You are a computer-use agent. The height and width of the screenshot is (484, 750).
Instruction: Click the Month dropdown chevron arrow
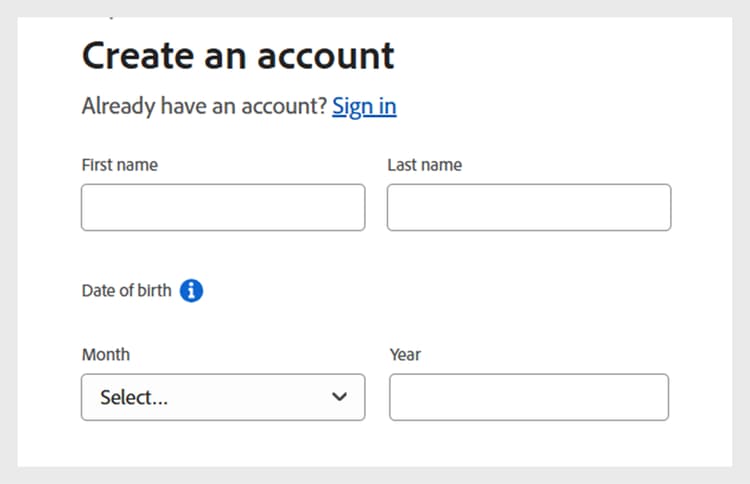coord(340,397)
